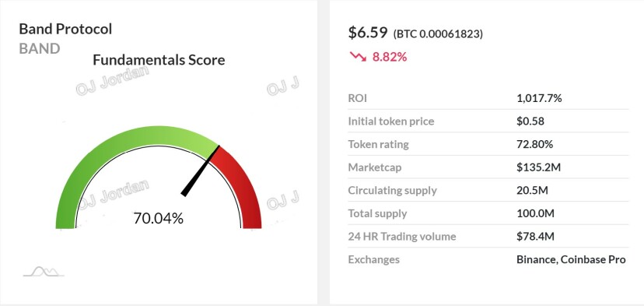The height and width of the screenshot is (306, 644).
Task: Click the 72.80% token rating value
Action: (535, 144)
